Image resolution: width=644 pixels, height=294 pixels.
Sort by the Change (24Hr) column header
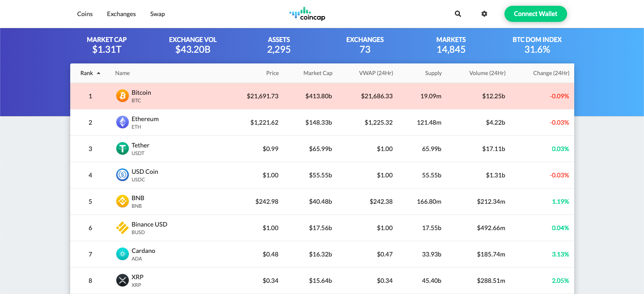(x=551, y=73)
